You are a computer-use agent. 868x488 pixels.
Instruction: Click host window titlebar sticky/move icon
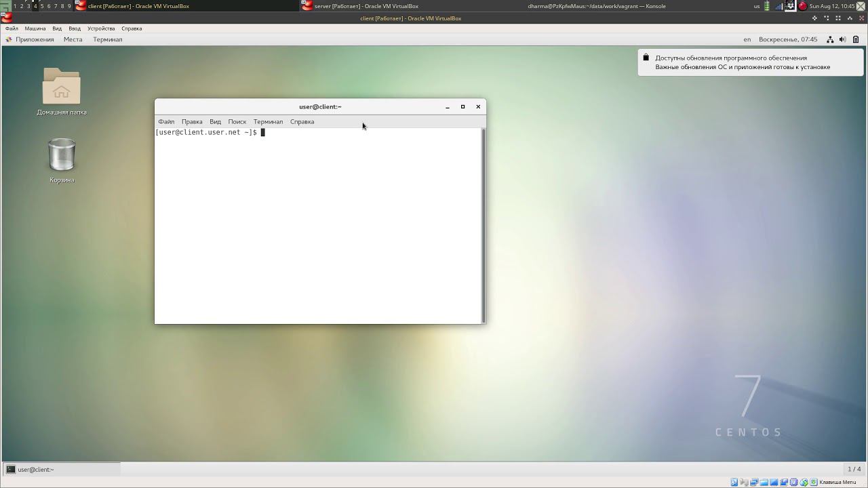814,18
